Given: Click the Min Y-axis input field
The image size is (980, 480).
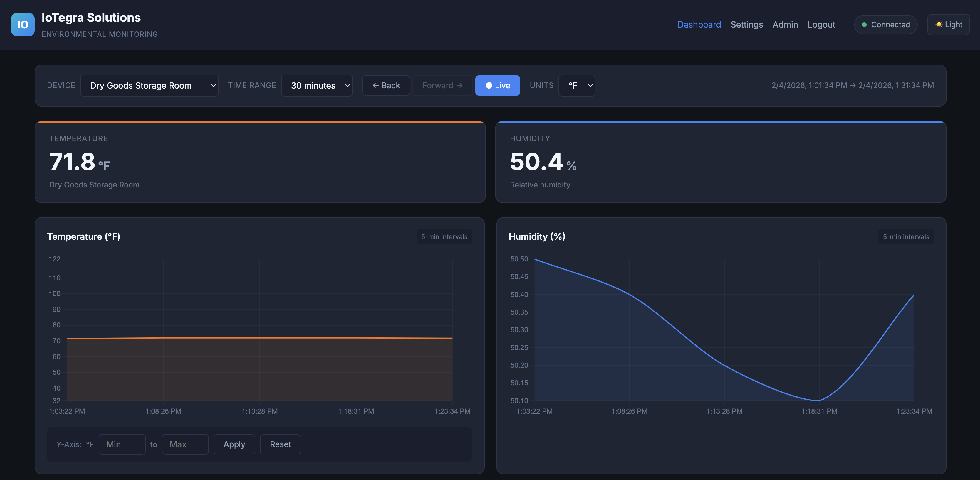Looking at the screenshot, I should pos(122,444).
